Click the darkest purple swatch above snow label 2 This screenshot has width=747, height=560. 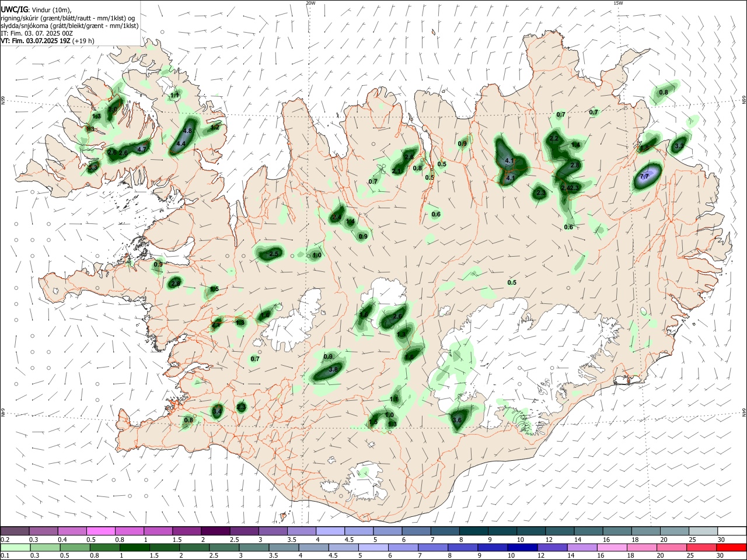click(215, 531)
